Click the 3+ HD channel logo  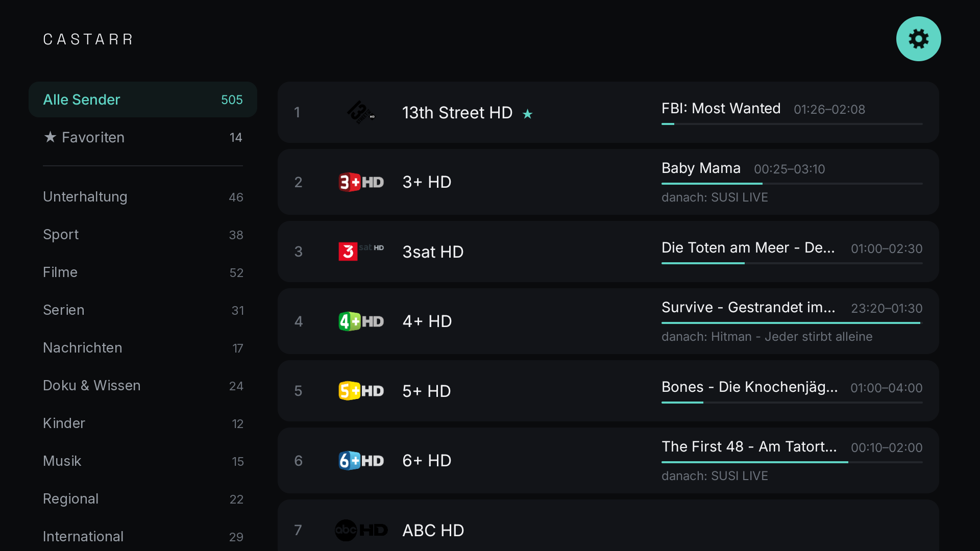[x=361, y=182]
